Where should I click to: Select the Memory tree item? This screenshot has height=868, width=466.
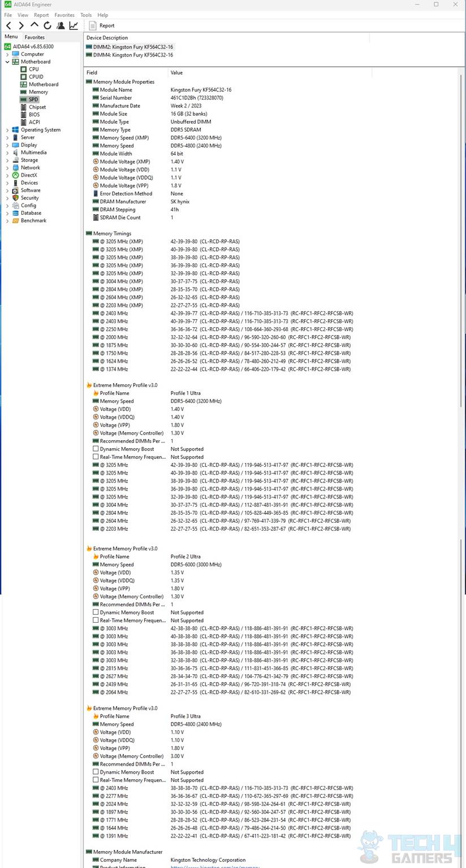[x=38, y=92]
